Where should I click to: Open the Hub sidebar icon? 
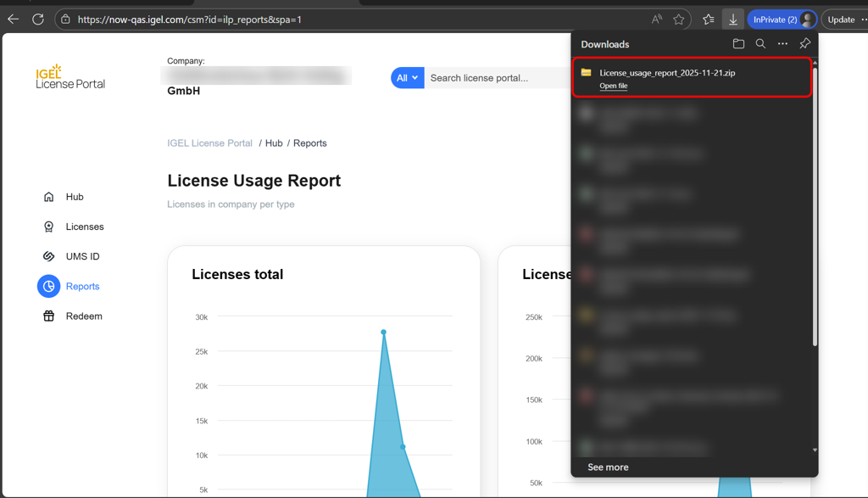pos(48,197)
